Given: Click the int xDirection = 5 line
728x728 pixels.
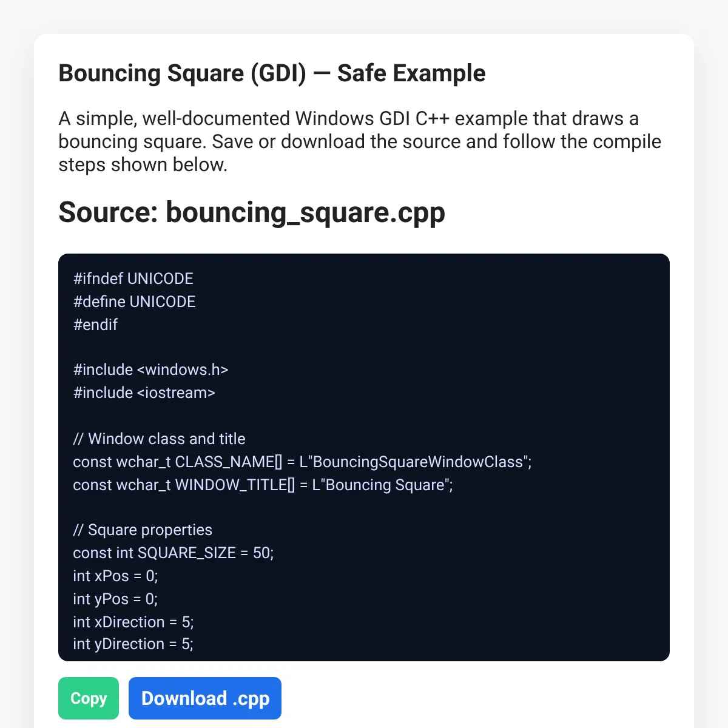Looking at the screenshot, I should point(133,622).
